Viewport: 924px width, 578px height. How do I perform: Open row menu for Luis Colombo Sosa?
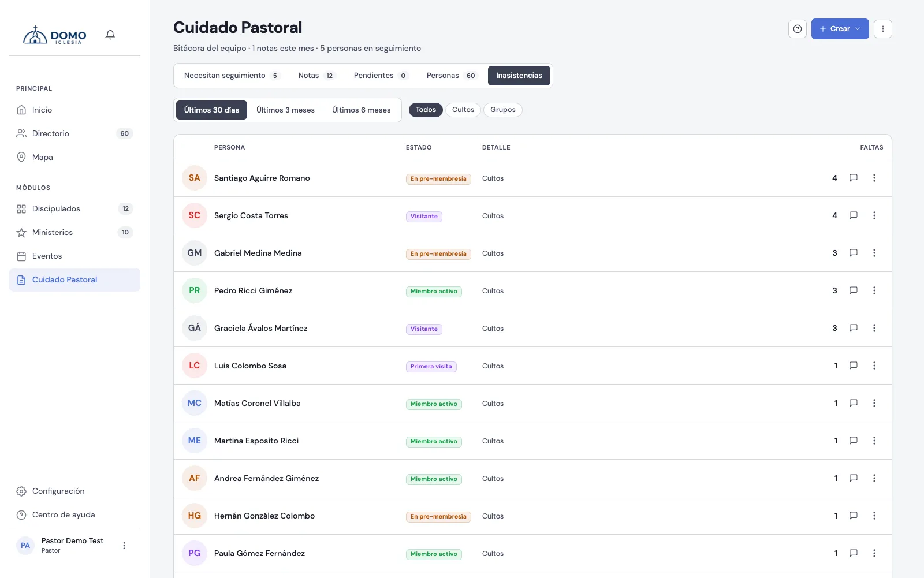pyautogui.click(x=874, y=366)
